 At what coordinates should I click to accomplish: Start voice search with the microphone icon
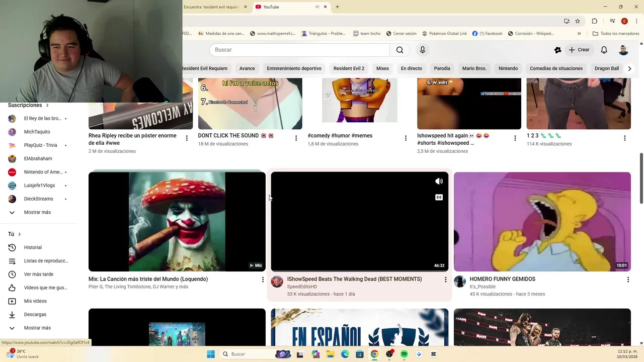[423, 50]
